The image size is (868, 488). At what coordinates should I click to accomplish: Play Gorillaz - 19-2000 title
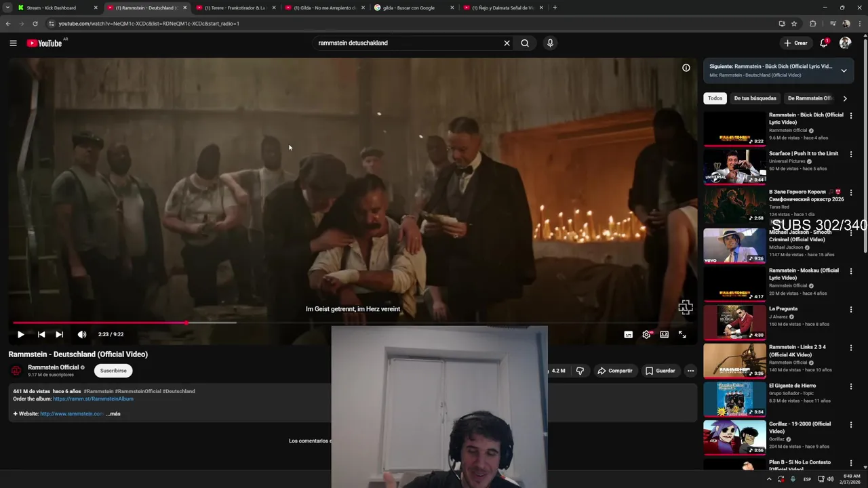(x=800, y=428)
